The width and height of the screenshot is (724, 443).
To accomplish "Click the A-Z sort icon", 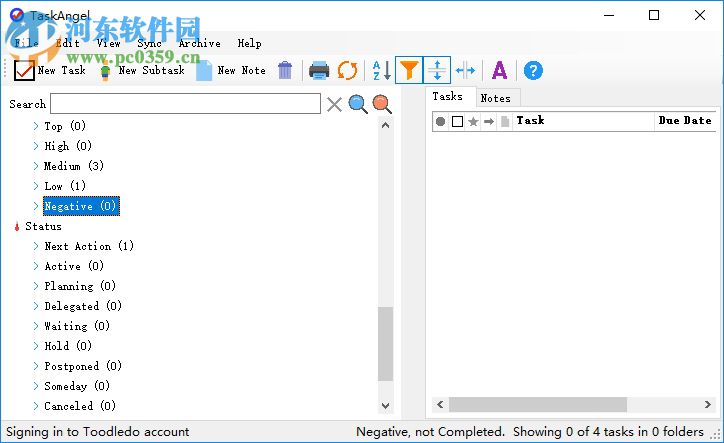I will pyautogui.click(x=382, y=71).
